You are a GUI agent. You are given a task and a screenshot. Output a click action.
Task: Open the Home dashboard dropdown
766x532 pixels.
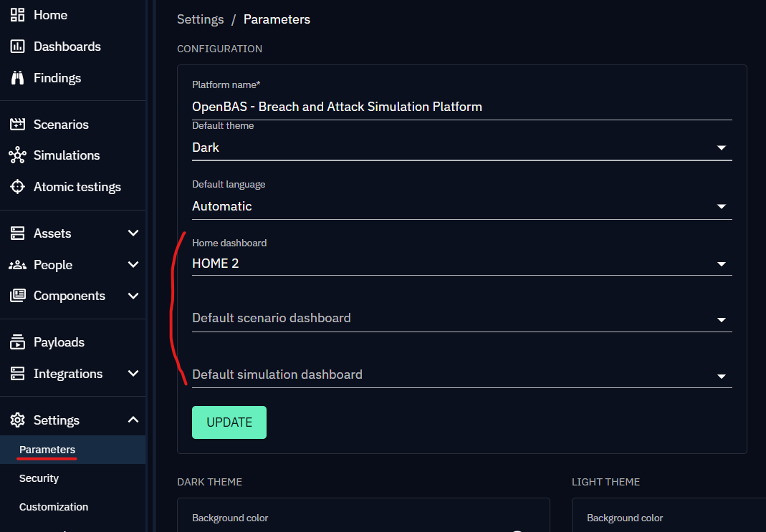coord(721,264)
